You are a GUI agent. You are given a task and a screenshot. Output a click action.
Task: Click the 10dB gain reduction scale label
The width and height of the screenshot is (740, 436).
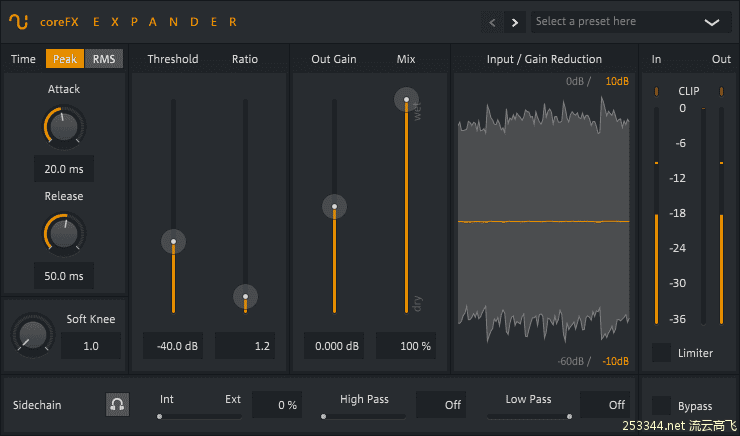pos(617,82)
